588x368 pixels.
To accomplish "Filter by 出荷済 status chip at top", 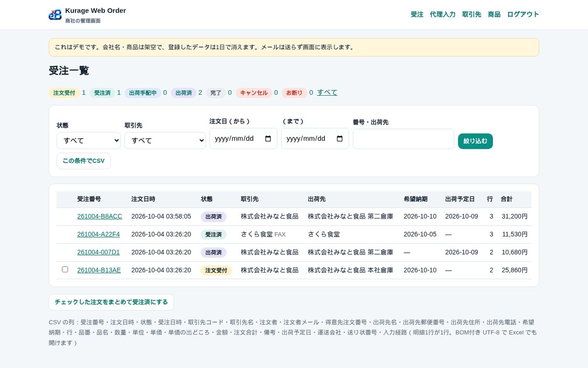I will [x=184, y=93].
